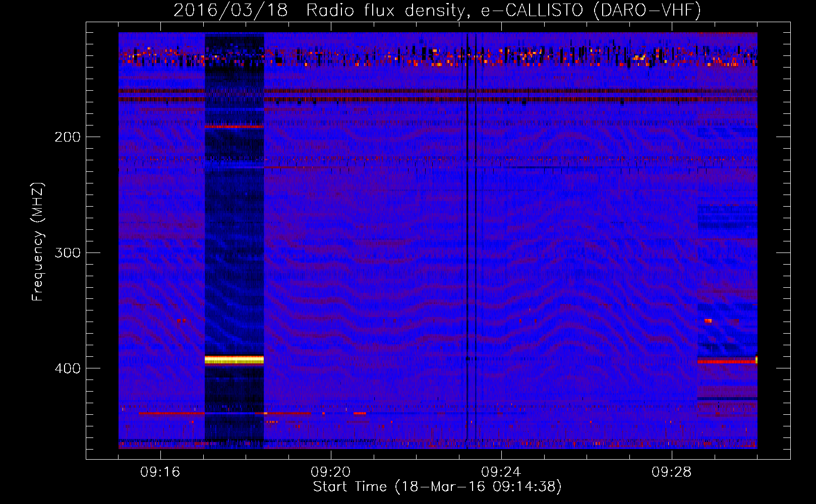The width and height of the screenshot is (816, 504).
Task: Click the 200 frequency tick label
Action: (68, 137)
